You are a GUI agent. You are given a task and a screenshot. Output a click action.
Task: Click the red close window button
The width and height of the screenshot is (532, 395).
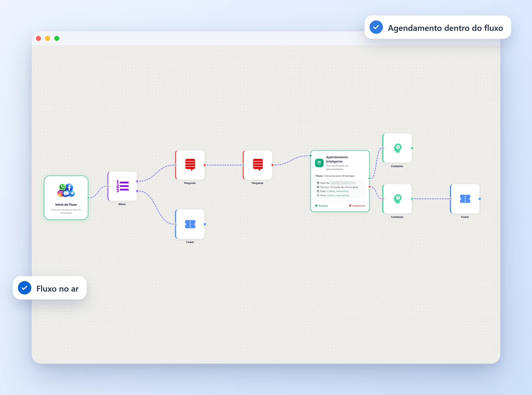pos(38,39)
